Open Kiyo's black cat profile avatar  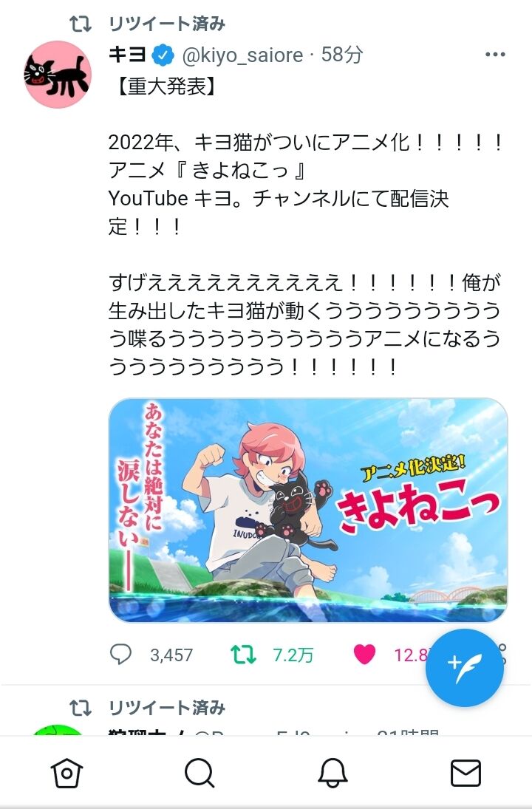pos(58,75)
